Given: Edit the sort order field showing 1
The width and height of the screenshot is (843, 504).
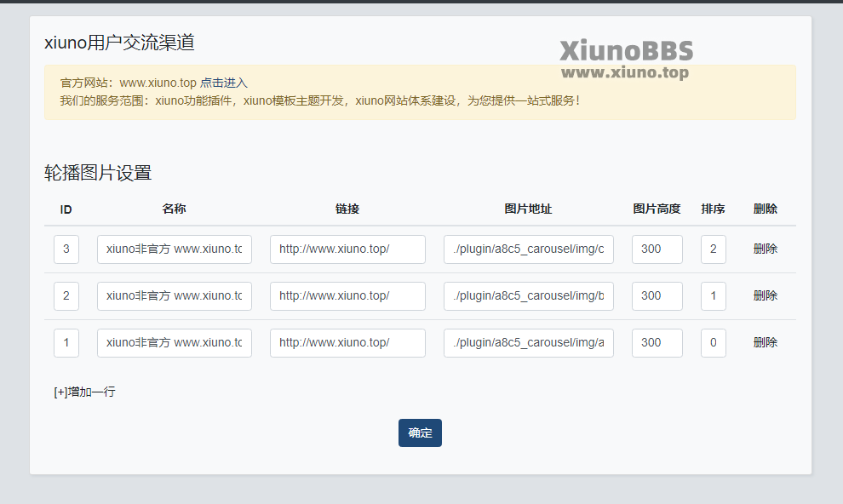Looking at the screenshot, I should tap(714, 296).
